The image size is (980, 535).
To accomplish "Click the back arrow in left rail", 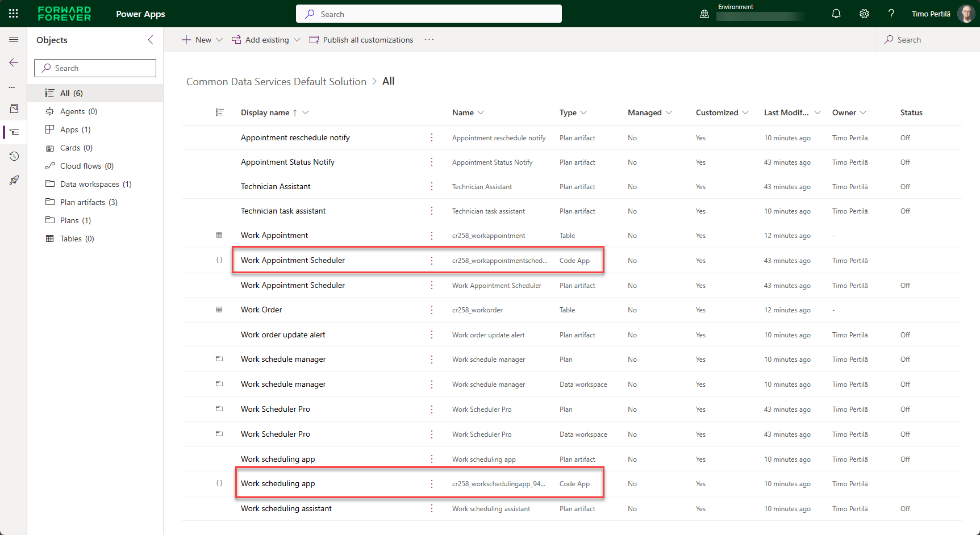I will point(14,62).
